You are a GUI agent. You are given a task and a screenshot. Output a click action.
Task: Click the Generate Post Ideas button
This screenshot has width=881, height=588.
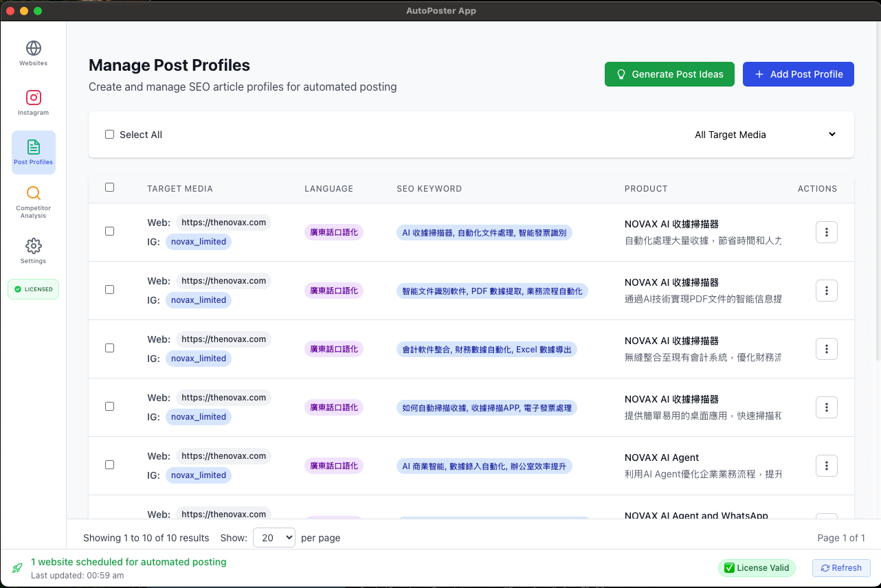(669, 74)
